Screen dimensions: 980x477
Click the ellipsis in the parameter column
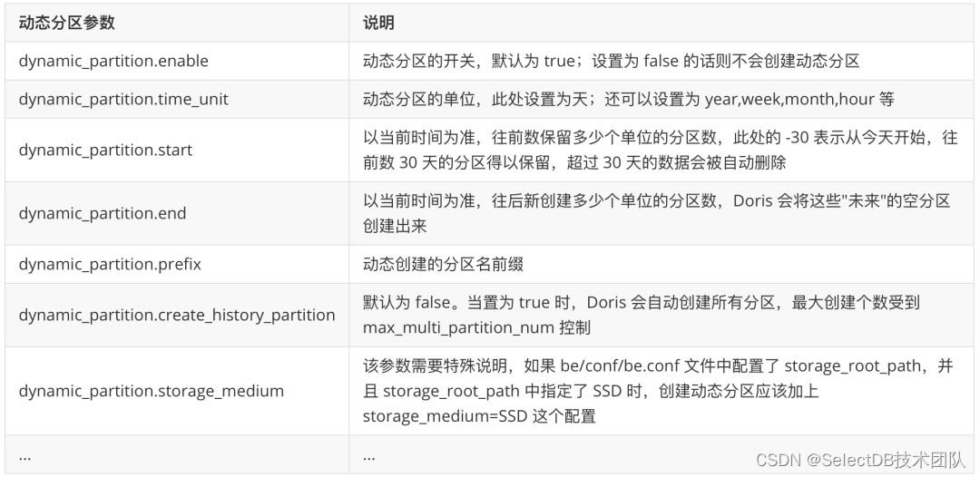[x=24, y=457]
